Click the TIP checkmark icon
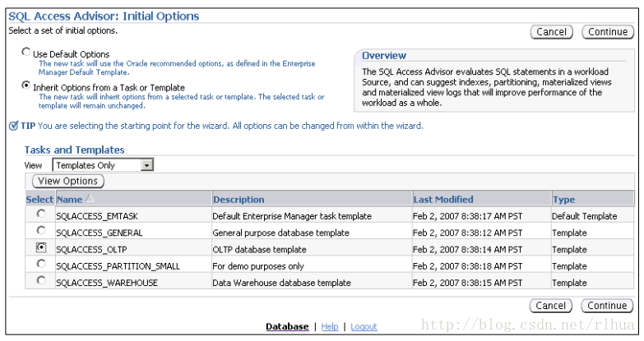 [x=13, y=126]
